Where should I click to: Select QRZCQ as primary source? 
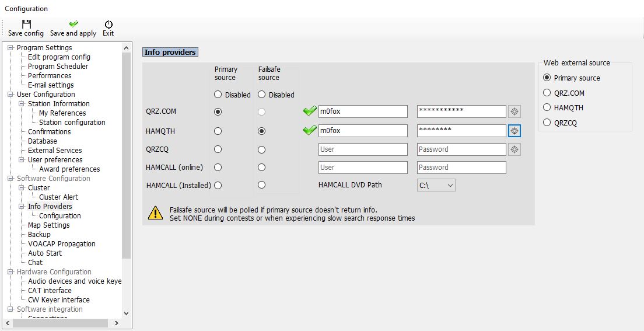[218, 149]
